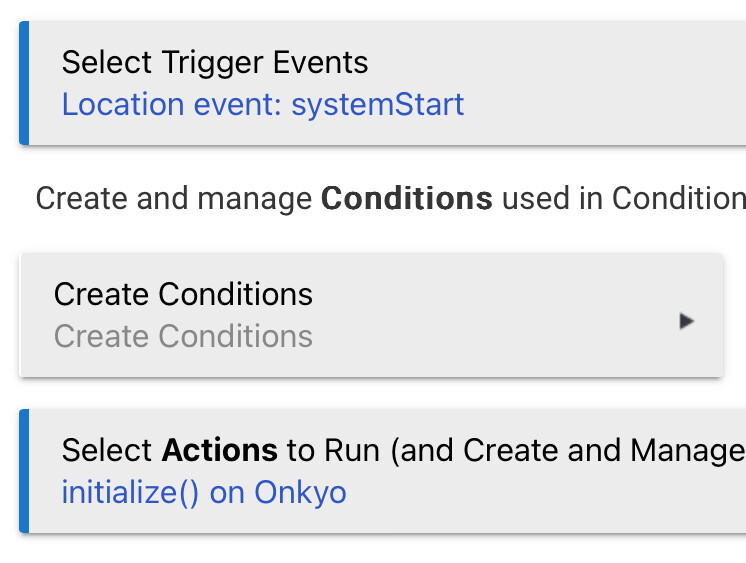This screenshot has width=746, height=563.
Task: Open the 'initialize() on Onkyo' action link
Action: click(204, 493)
